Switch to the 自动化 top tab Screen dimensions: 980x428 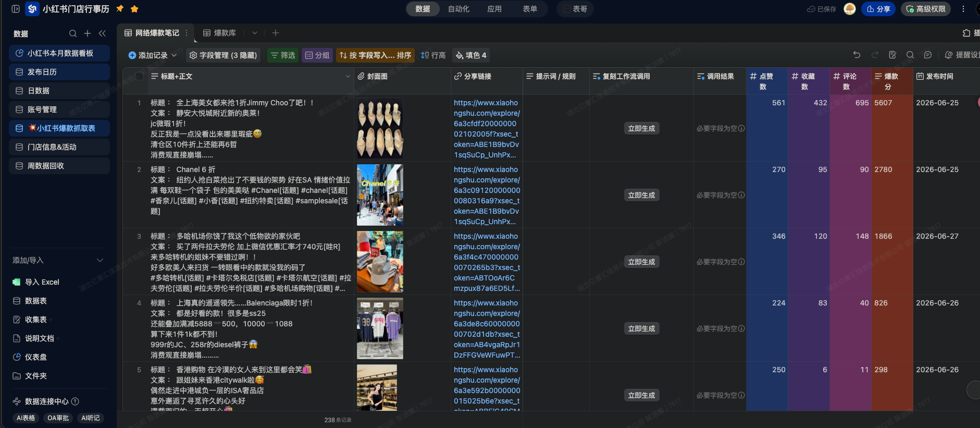458,9
